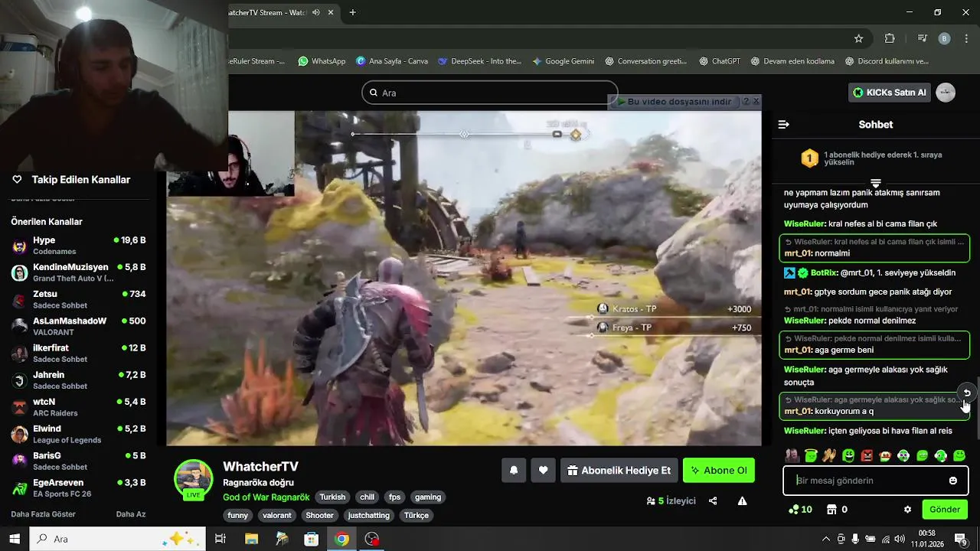Open the Devam eden kodlama bookmark

point(793,61)
